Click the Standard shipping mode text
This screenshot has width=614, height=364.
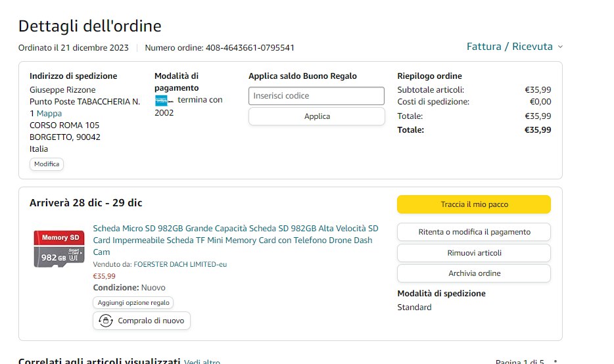(x=414, y=307)
